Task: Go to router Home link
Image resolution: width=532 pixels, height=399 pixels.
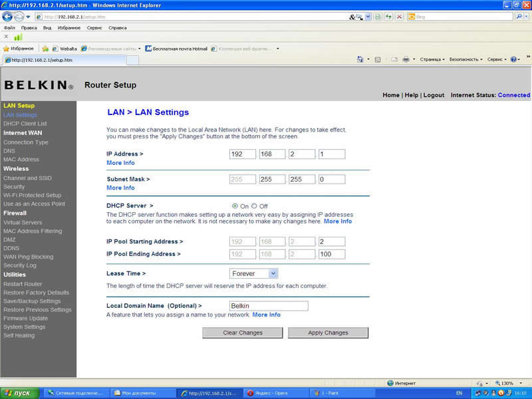Action: point(391,95)
